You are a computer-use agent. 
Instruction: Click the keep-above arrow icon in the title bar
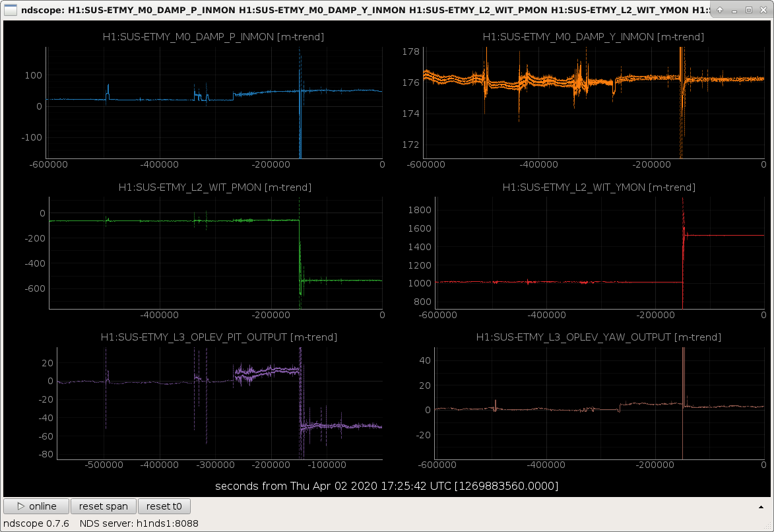tap(720, 10)
